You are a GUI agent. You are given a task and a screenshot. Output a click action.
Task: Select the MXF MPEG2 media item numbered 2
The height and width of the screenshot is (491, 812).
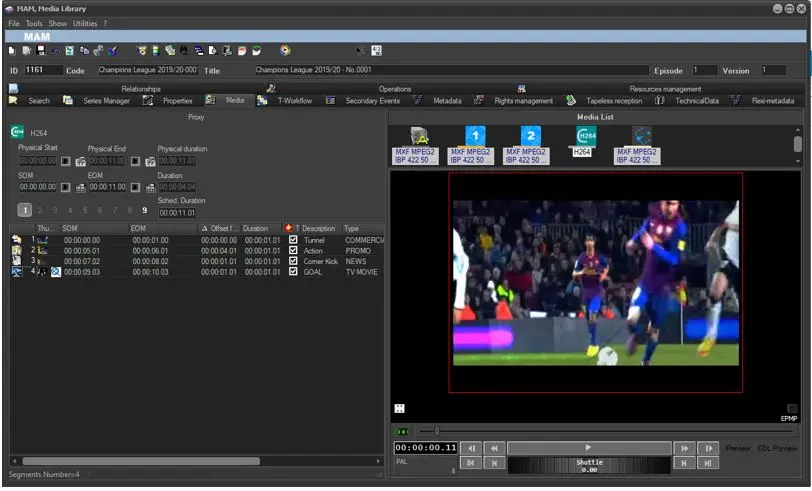531,137
